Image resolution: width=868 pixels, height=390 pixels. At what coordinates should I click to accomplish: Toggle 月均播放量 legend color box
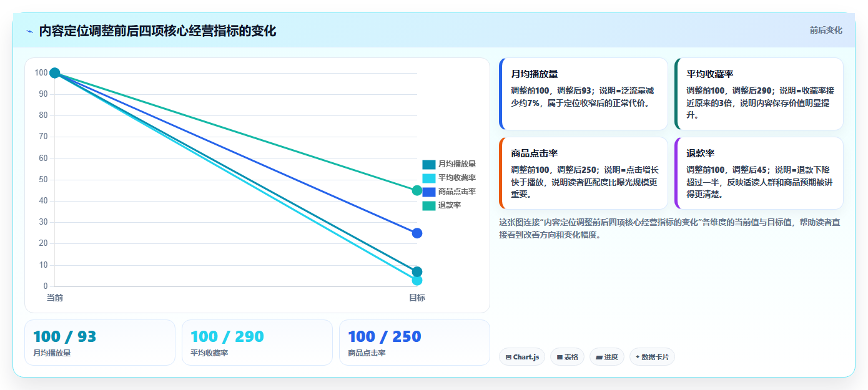click(x=428, y=164)
